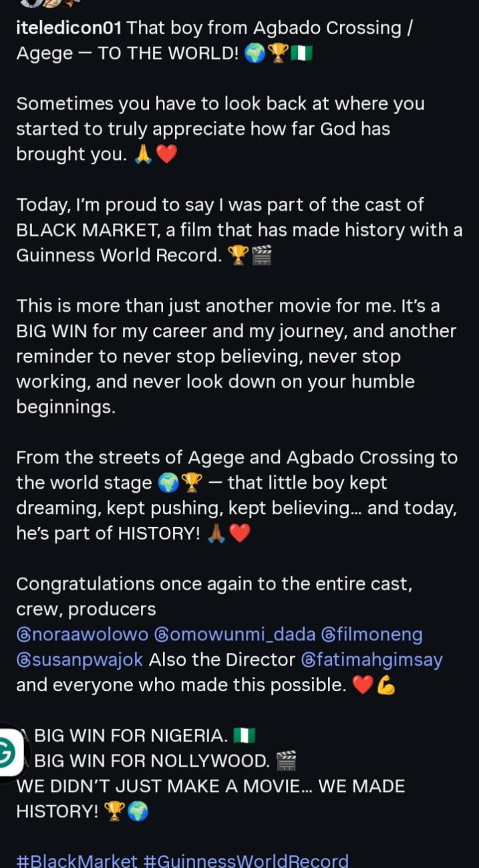This screenshot has height=868, width=479.
Task: Click the flexed biceps emoji
Action: pos(385,686)
